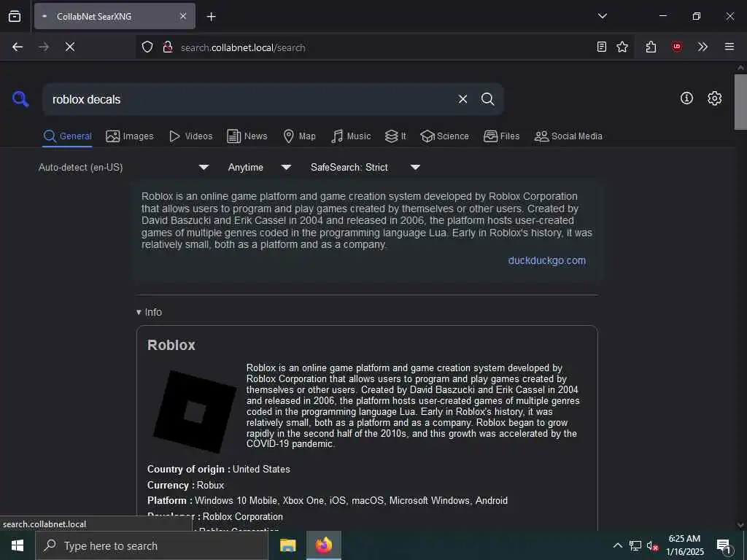Open the Anytime time range dropdown
Image resolution: width=747 pixels, height=560 pixels.
tap(259, 167)
